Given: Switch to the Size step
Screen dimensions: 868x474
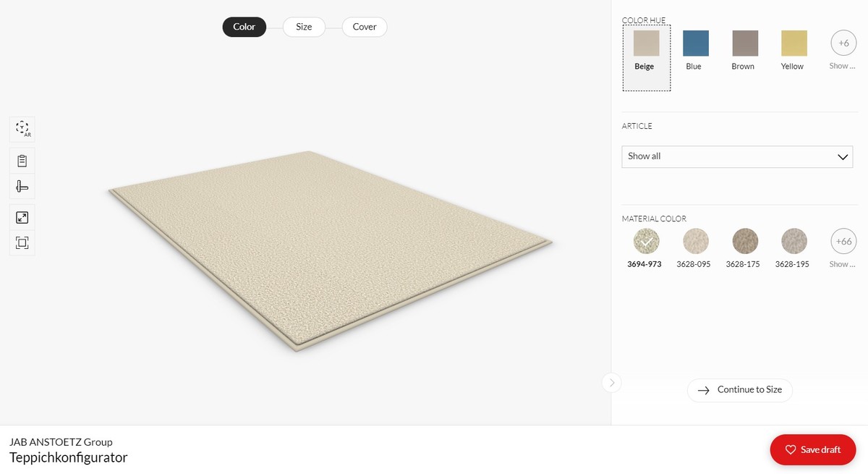Looking at the screenshot, I should (304, 27).
